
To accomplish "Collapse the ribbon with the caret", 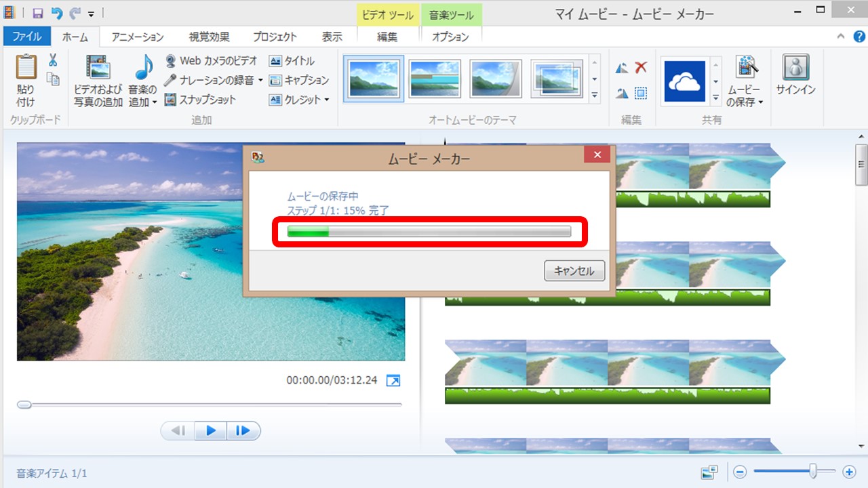I will pos(841,37).
